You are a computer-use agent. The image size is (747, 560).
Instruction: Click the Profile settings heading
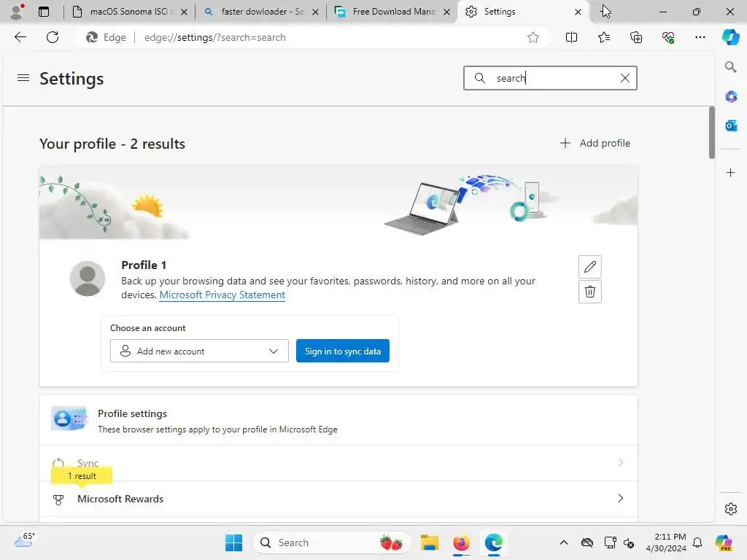click(x=132, y=414)
